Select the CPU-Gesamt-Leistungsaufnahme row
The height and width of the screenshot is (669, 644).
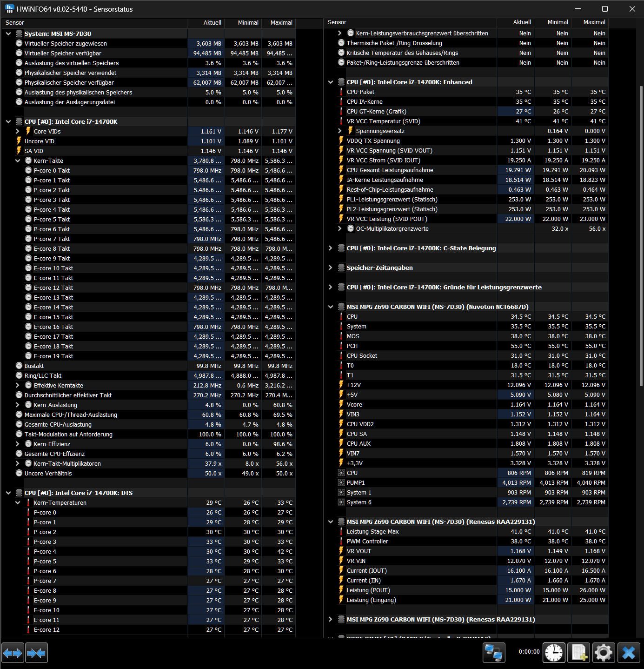pyautogui.click(x=467, y=170)
